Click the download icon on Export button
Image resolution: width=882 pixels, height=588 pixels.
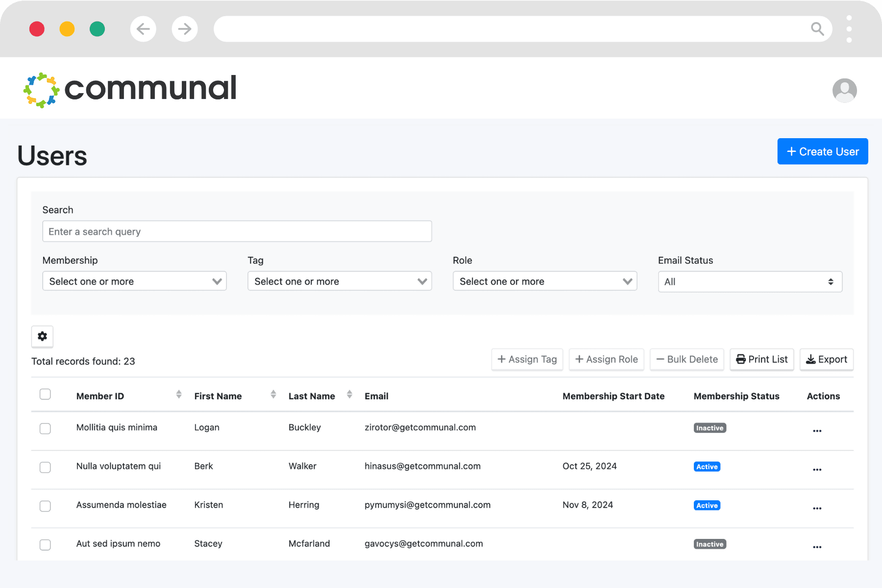[x=811, y=359]
